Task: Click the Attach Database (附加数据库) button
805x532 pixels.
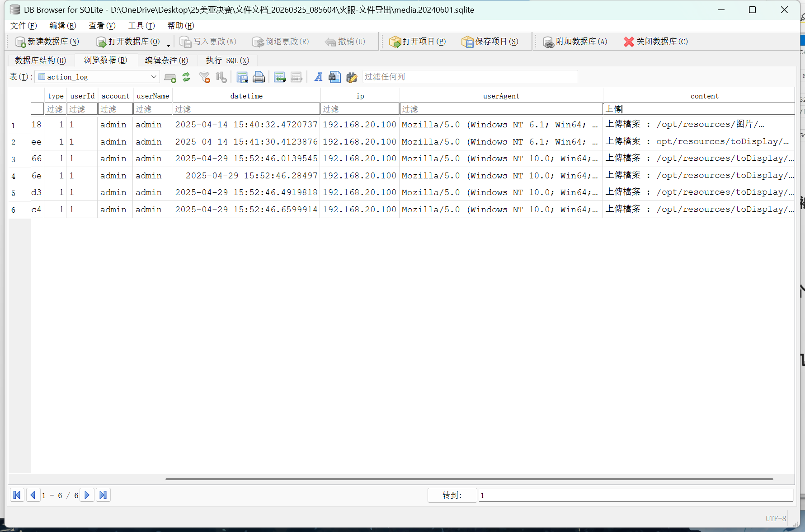Action: 575,42
